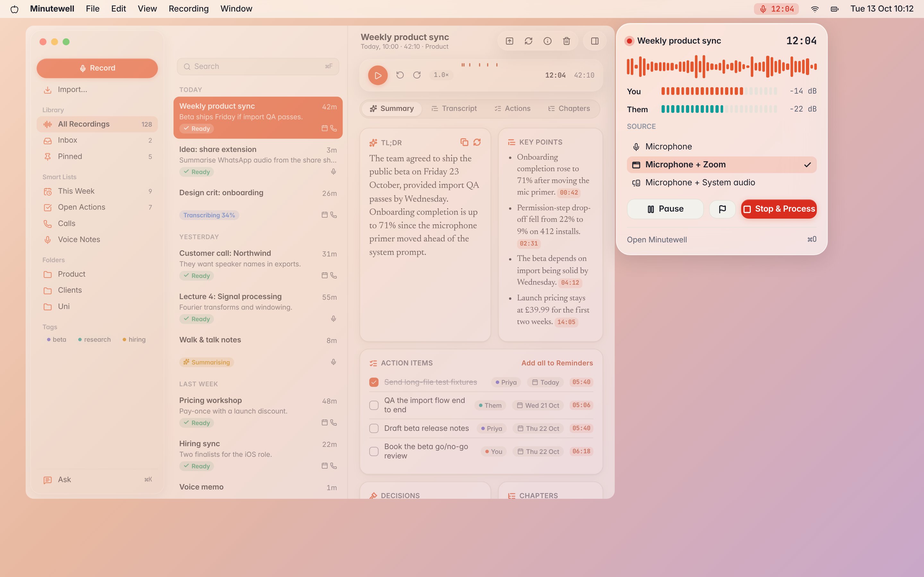Switch to the Transcript tab
Viewport: 924px width, 577px height.
tap(454, 109)
